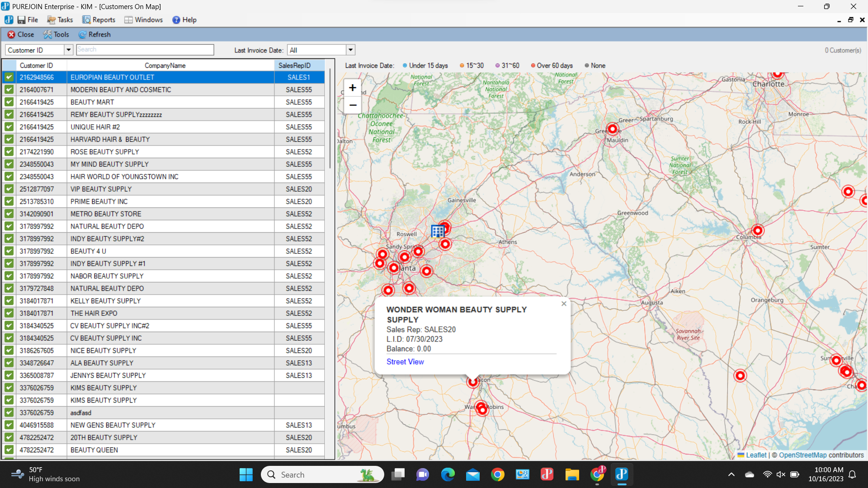Click the Wi-Fi tray icon
This screenshot has height=488, width=868.
click(x=767, y=474)
